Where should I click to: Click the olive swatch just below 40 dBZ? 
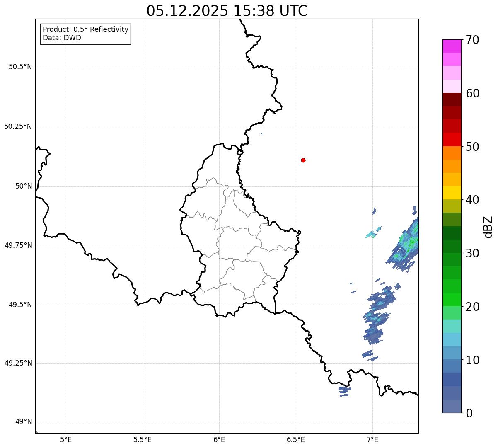[452, 206]
